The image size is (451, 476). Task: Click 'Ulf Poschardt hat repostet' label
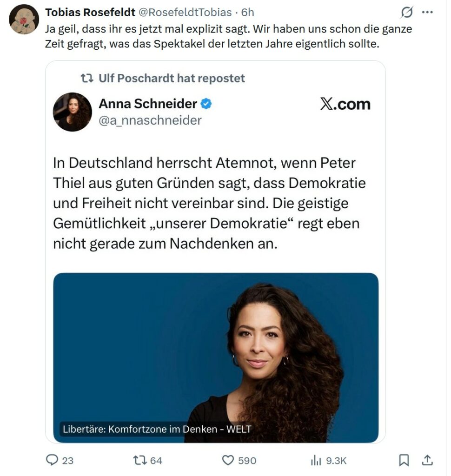[x=172, y=78]
